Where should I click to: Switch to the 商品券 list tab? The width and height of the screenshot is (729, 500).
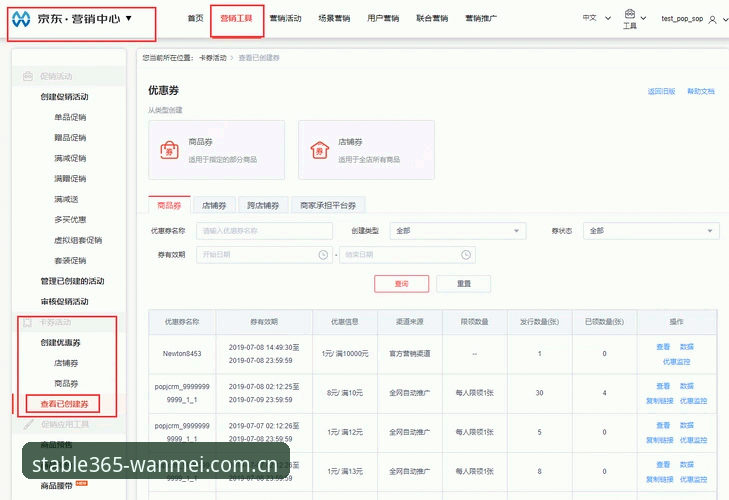[169, 205]
